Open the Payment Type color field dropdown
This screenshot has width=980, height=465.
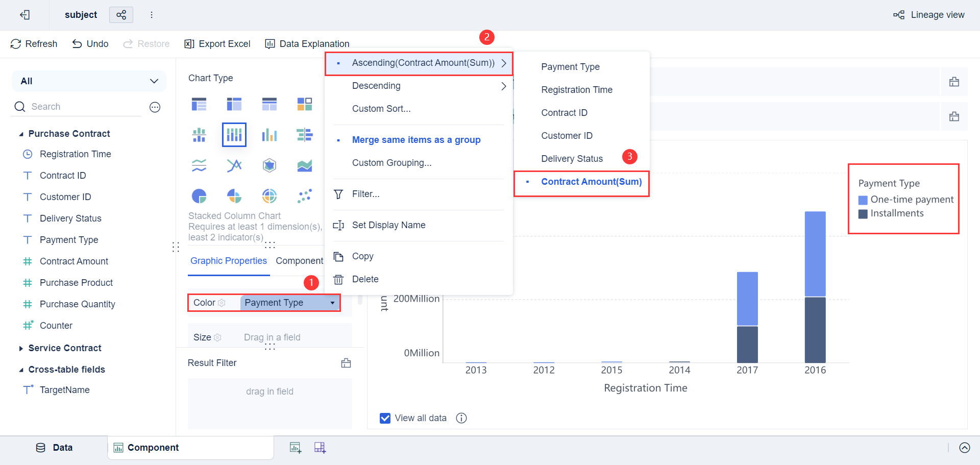(x=332, y=303)
